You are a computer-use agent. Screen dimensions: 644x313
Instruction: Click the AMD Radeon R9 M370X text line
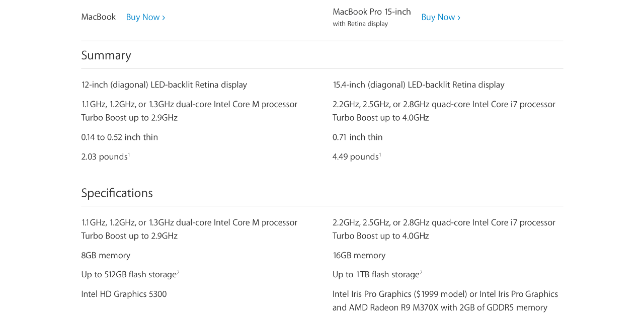tap(440, 307)
